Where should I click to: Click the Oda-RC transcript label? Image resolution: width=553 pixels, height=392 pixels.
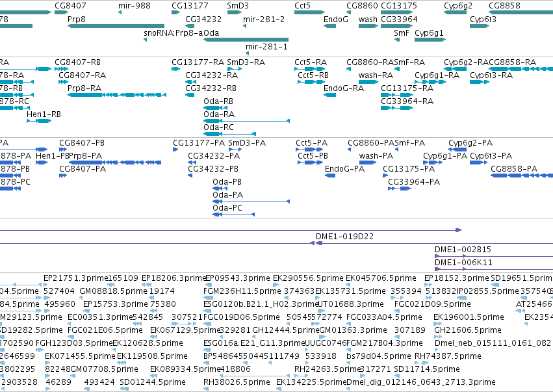pos(218,127)
